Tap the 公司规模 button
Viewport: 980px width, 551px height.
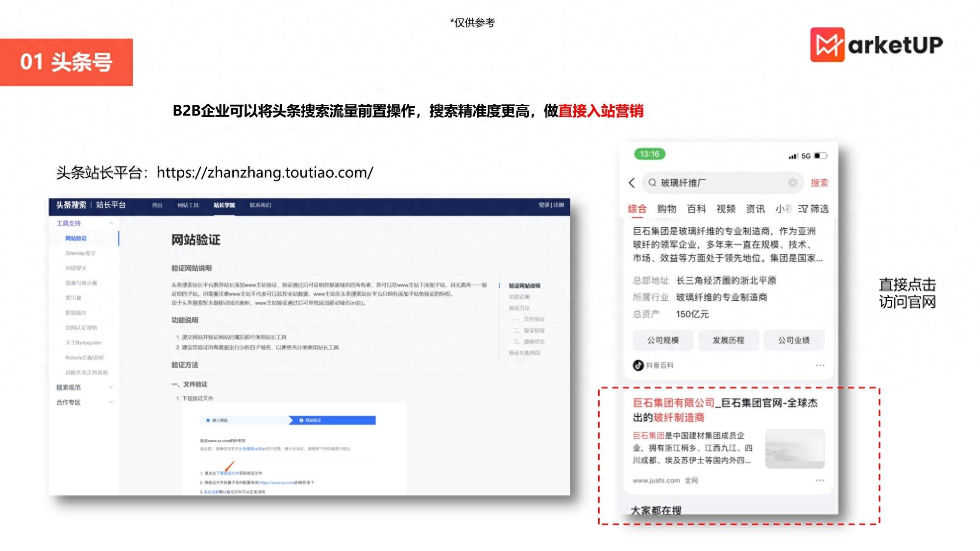coord(663,340)
